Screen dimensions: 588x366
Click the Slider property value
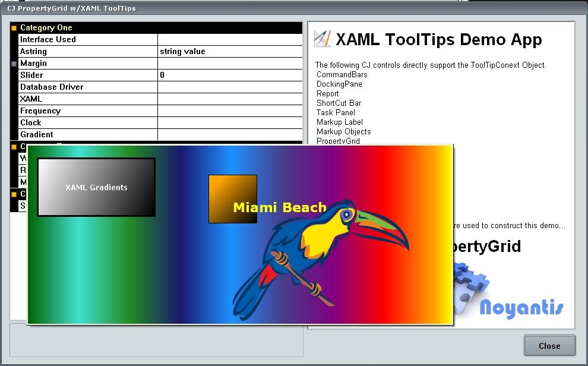click(229, 75)
